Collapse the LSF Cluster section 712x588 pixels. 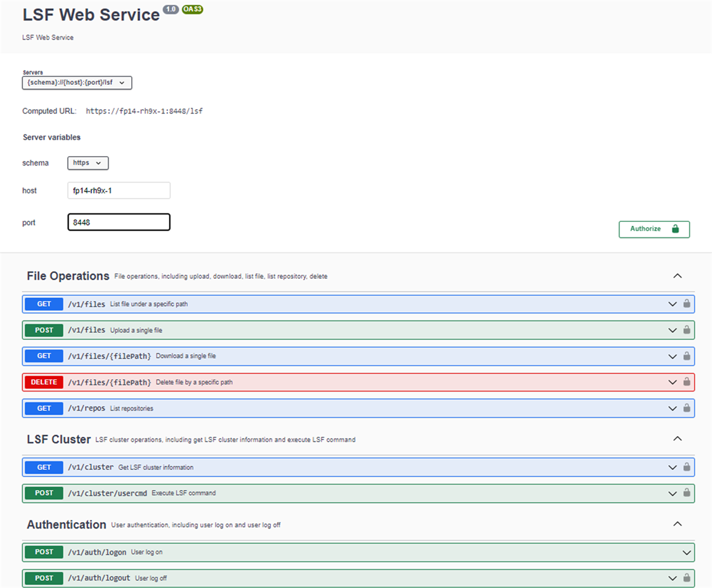pyautogui.click(x=677, y=438)
